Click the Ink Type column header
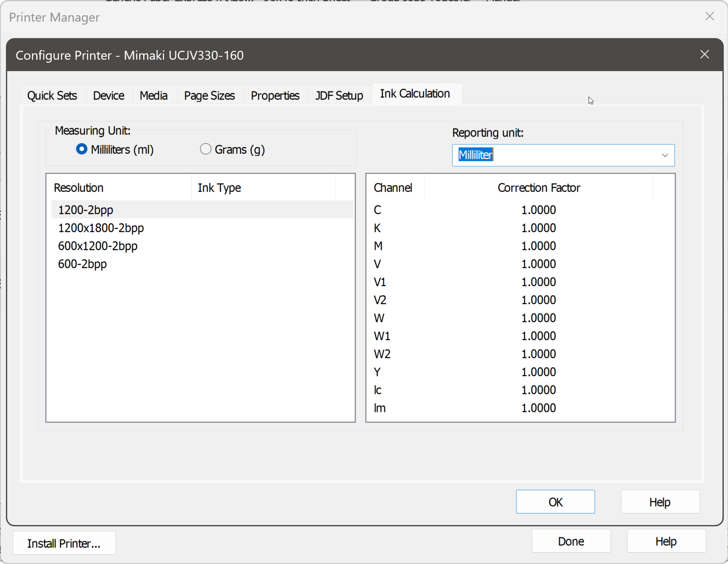Screen dimensions: 728x564 pos(263,188)
